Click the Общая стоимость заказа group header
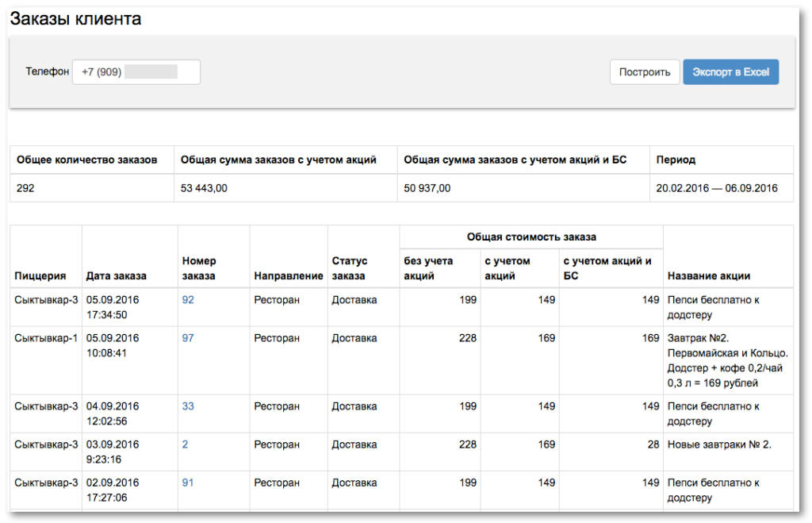Viewport: 812px width, 523px height. point(531,237)
